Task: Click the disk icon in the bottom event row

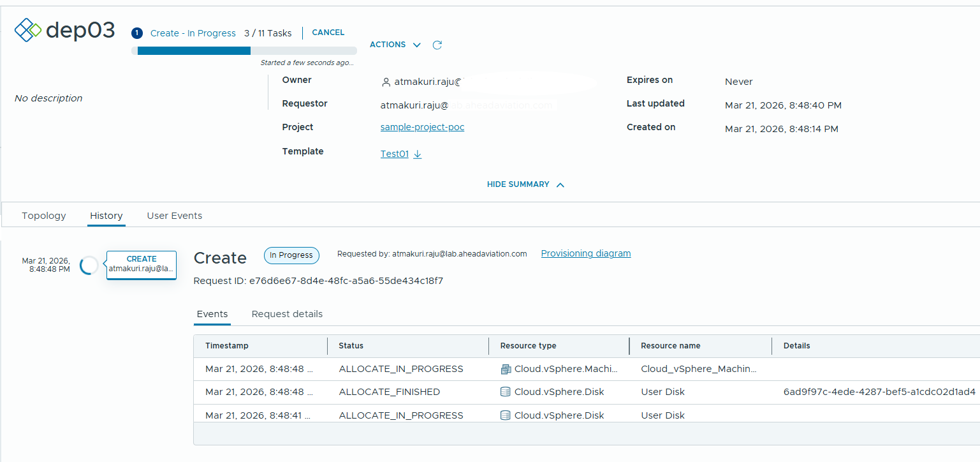Action: point(506,415)
